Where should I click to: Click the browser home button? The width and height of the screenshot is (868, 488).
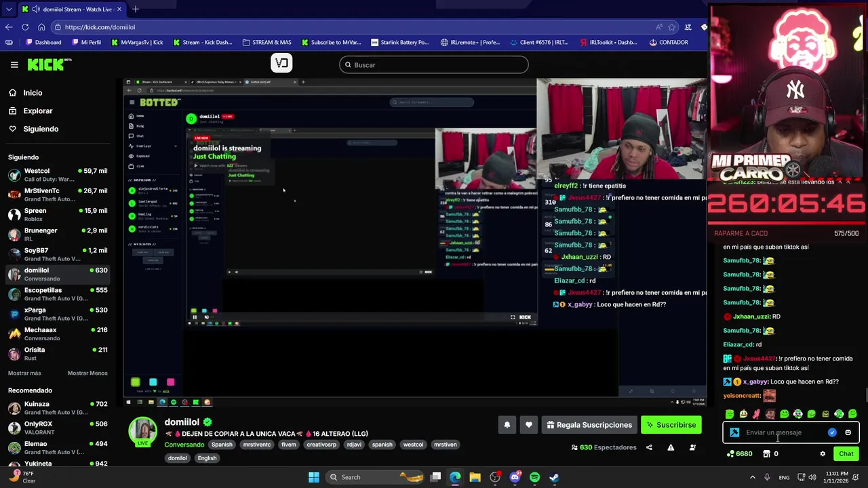coord(41,27)
